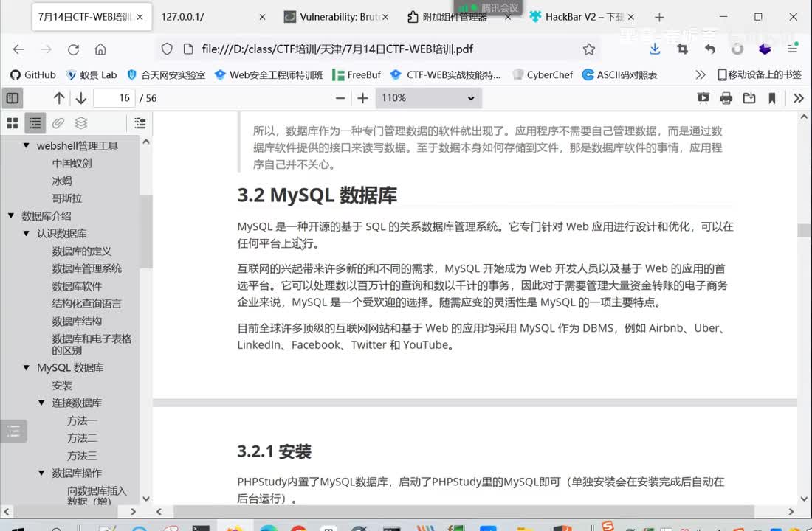Jump to 结构化查询语言 in outline
This screenshot has height=531, width=812.
pos(86,303)
